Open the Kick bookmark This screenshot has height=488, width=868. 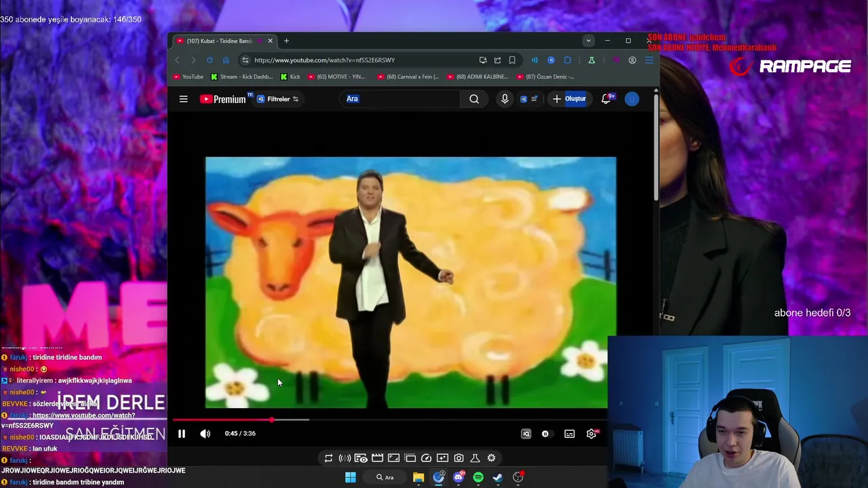290,77
